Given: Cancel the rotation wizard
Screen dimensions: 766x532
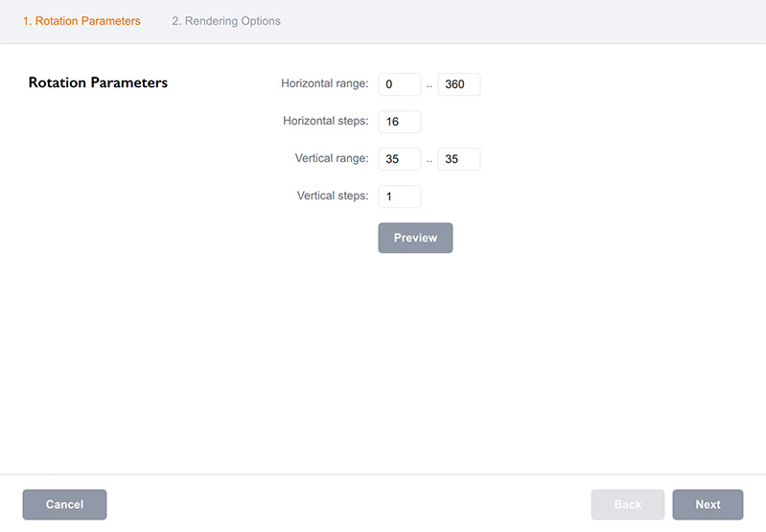Looking at the screenshot, I should (x=64, y=504).
